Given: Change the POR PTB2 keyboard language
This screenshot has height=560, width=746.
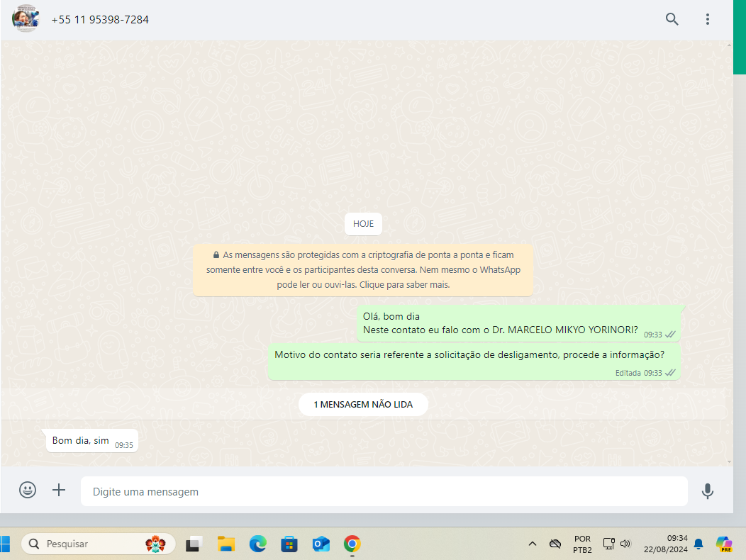Looking at the screenshot, I should coord(582,544).
